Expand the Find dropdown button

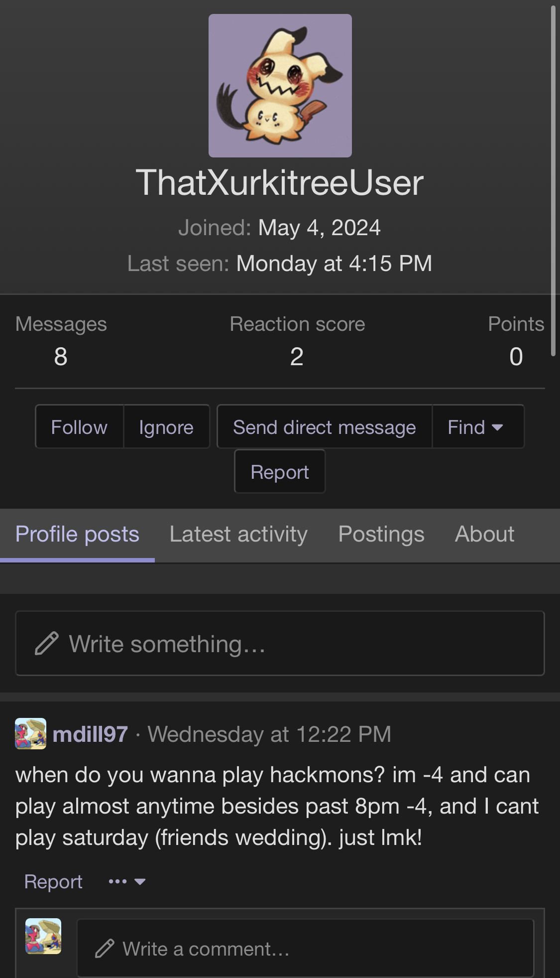477,427
